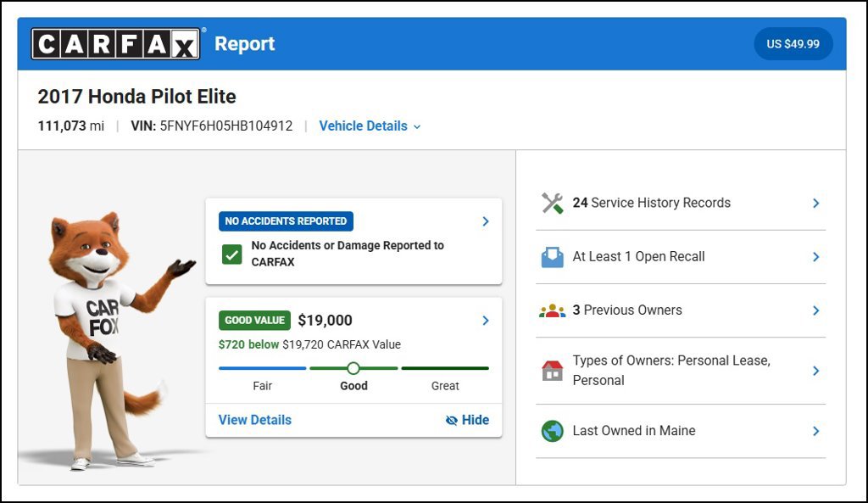Click the VIN 5FNYF6H05HB104912 text

click(x=211, y=126)
